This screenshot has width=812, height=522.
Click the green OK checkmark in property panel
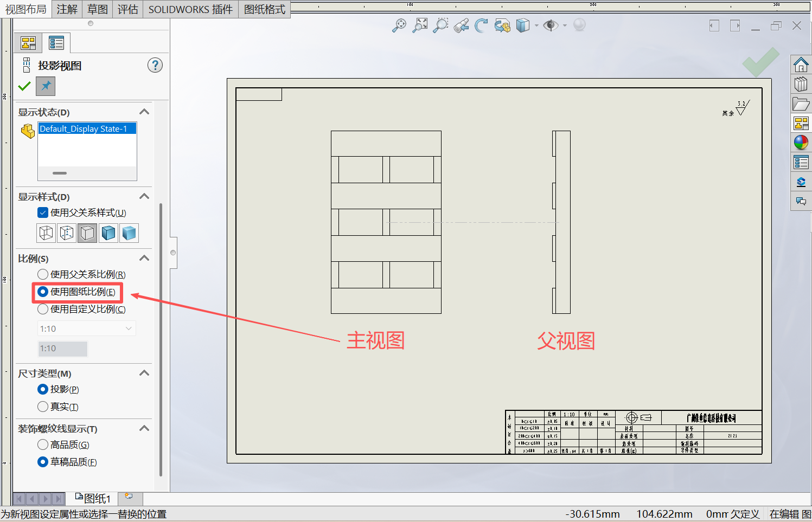[24, 86]
